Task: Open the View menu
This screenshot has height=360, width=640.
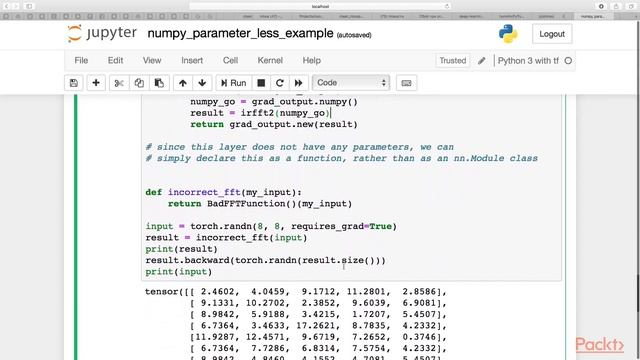Action: pos(152,60)
